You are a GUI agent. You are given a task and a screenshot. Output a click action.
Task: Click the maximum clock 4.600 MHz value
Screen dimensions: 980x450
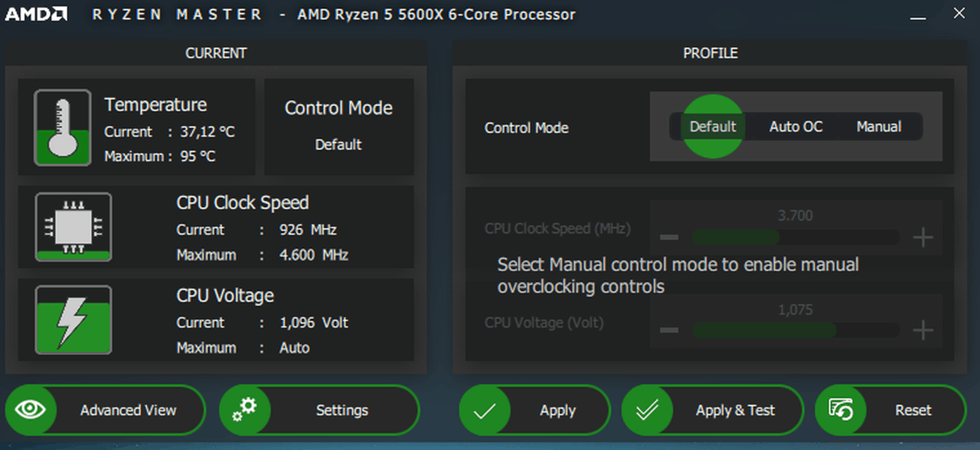[x=314, y=255]
